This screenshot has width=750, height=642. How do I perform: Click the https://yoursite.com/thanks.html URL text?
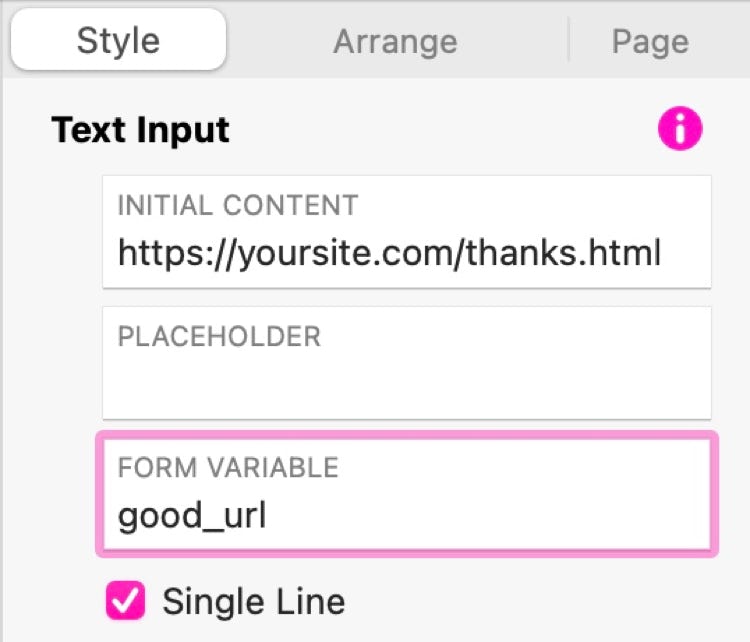pyautogui.click(x=389, y=254)
